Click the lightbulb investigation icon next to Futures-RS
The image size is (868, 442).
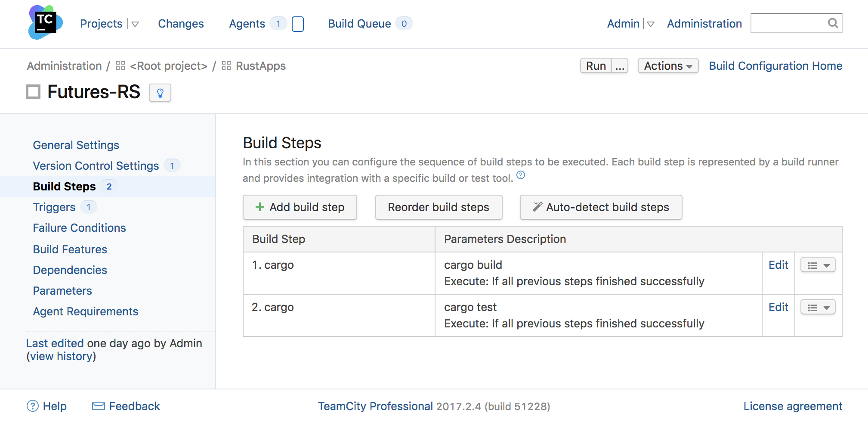pyautogui.click(x=160, y=93)
